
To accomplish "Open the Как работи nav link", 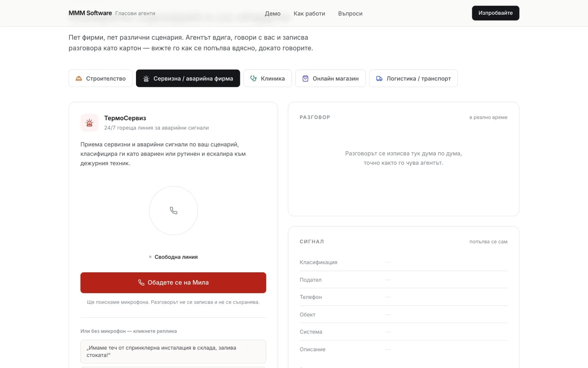I will pos(309,13).
